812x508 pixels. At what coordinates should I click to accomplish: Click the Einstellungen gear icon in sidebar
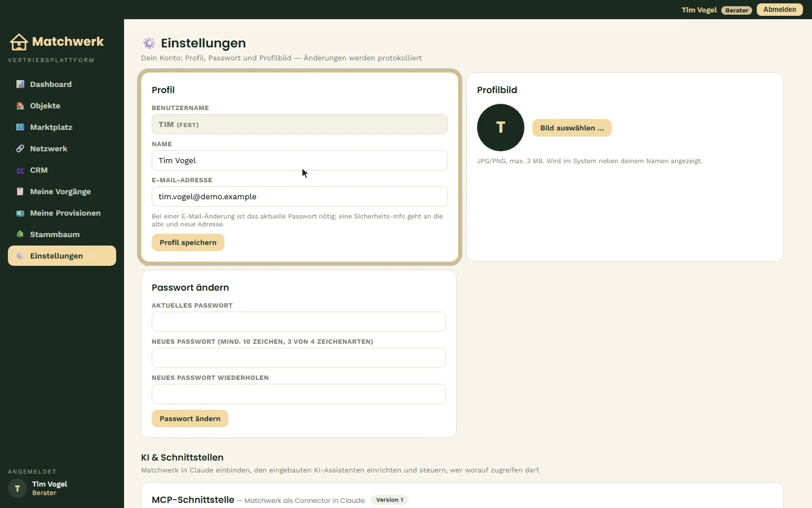click(x=20, y=256)
